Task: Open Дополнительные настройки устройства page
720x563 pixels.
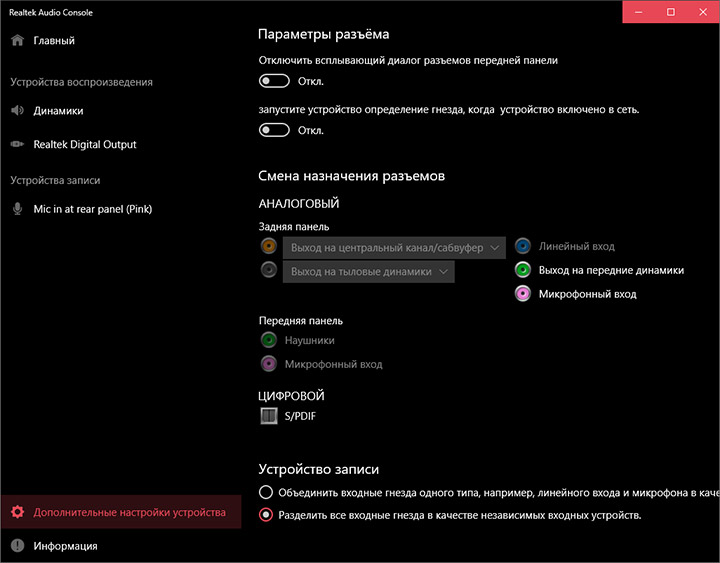Action: [x=129, y=512]
